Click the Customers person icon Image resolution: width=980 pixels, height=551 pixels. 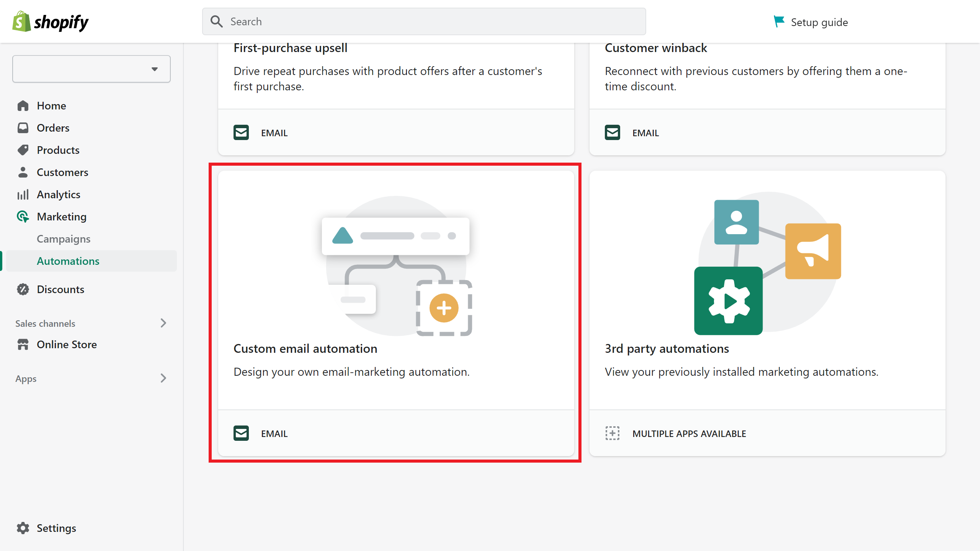[23, 172]
